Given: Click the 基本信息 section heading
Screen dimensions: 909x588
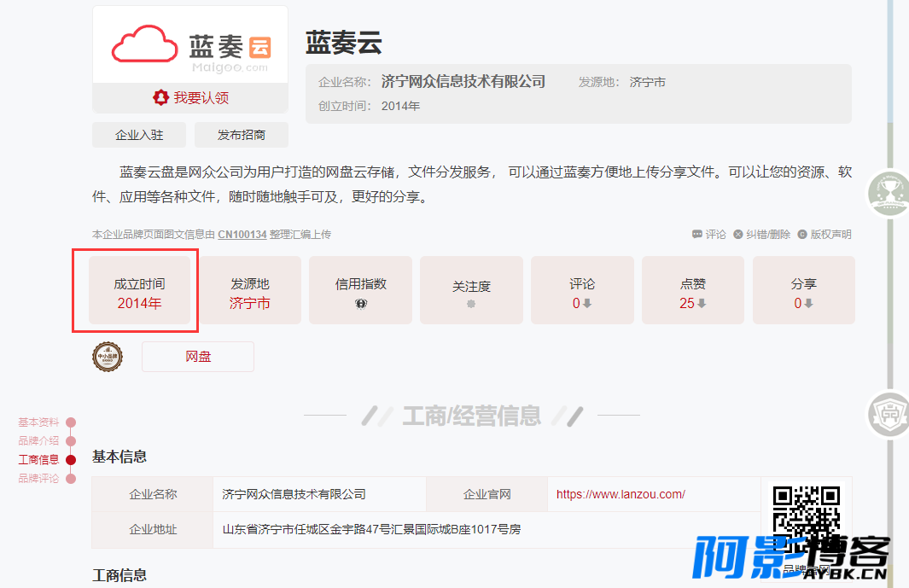Looking at the screenshot, I should 119,457.
